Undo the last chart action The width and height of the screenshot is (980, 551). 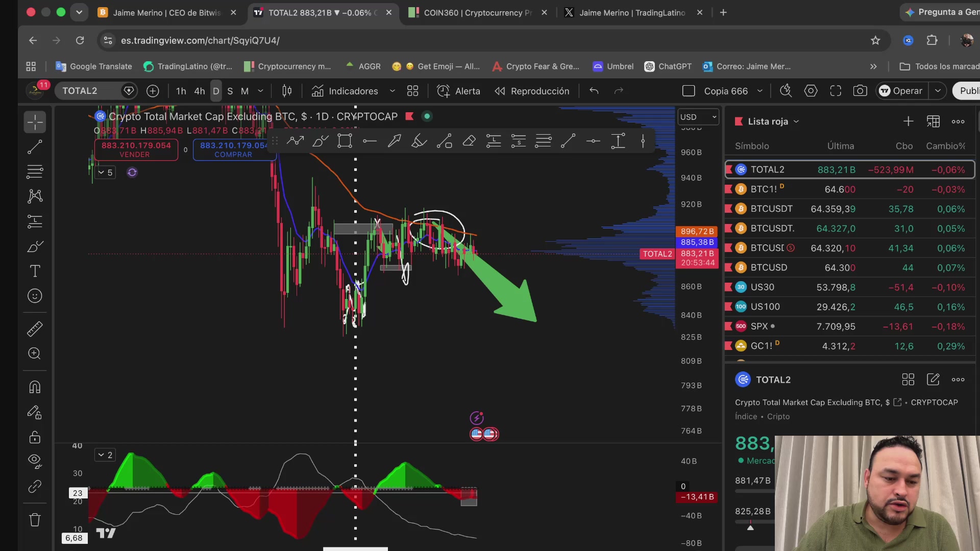tap(594, 91)
